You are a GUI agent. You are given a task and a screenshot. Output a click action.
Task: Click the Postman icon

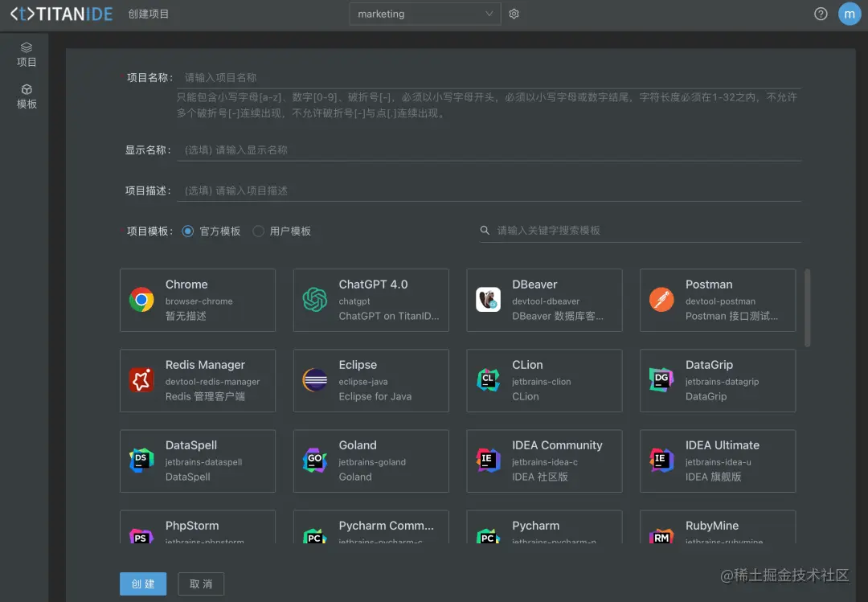[x=661, y=300]
